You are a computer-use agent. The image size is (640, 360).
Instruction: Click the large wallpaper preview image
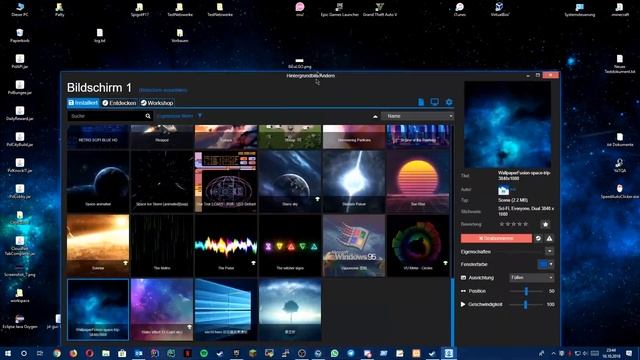click(x=507, y=125)
